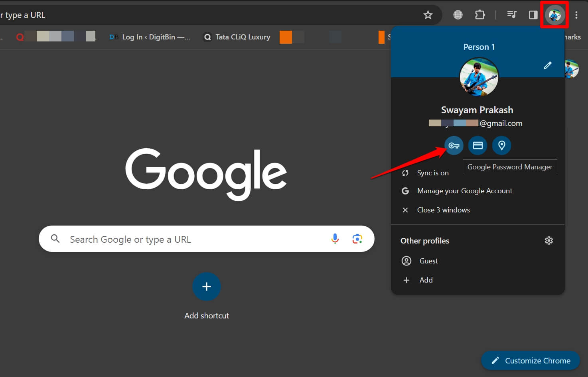
Task: Select Sync is on option
Action: (x=432, y=173)
